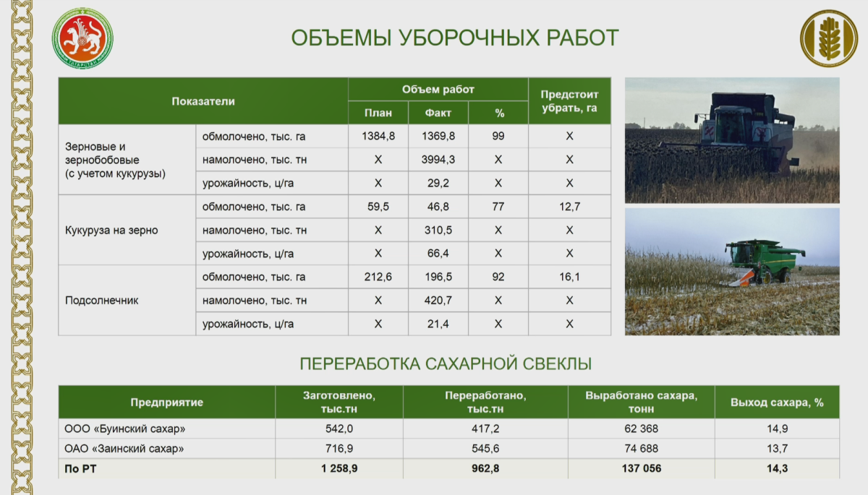
Task: Open the green combine in corn photo
Action: (732, 271)
